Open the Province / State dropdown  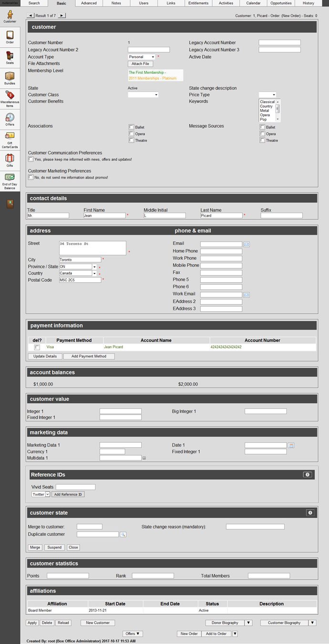(x=78, y=267)
